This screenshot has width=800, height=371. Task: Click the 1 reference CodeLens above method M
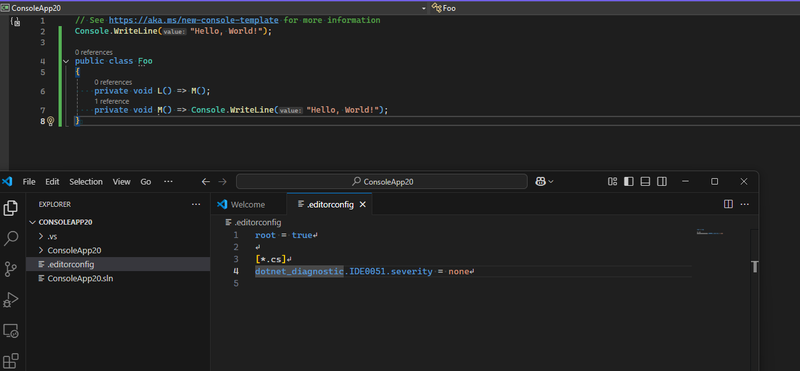112,101
